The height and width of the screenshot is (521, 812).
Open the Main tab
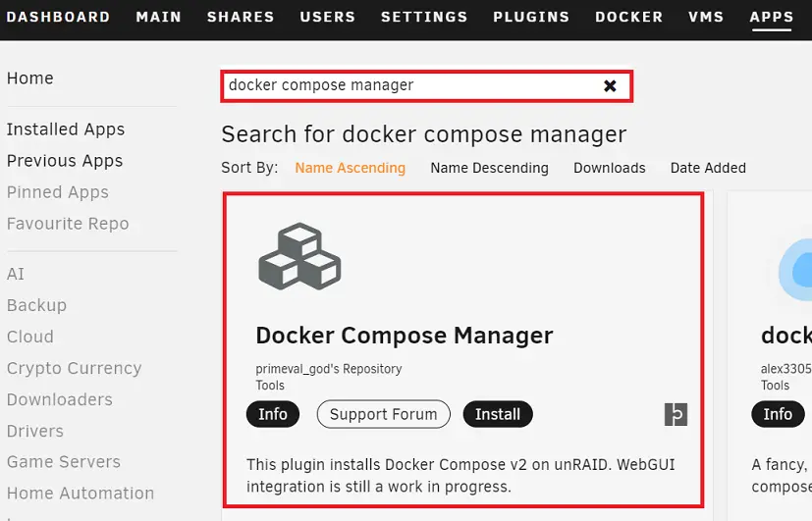click(x=158, y=17)
